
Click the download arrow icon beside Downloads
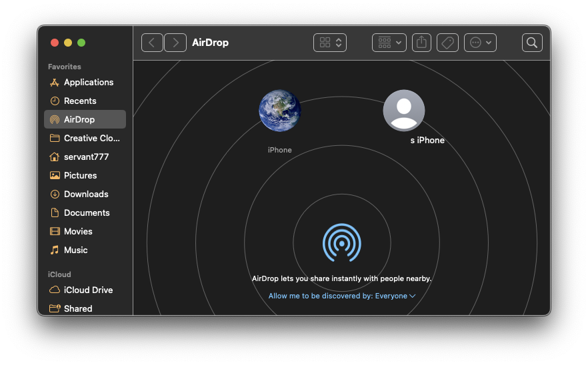(55, 194)
